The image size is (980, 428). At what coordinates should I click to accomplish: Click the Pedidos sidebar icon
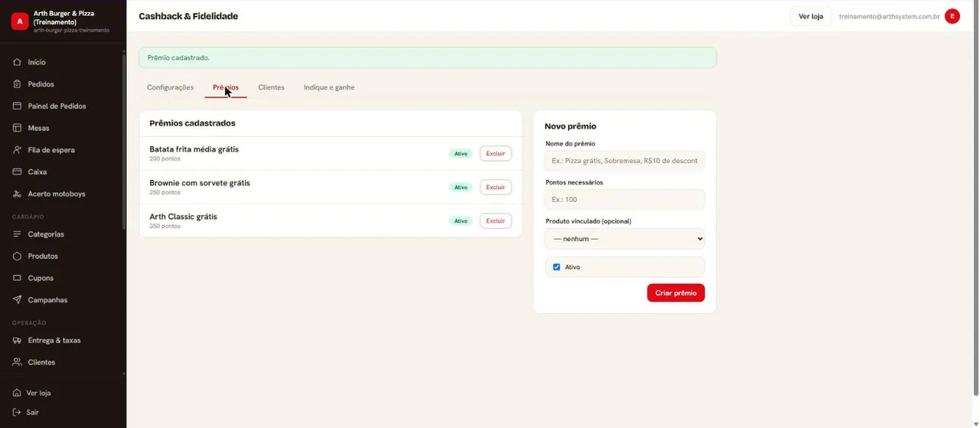coord(17,84)
